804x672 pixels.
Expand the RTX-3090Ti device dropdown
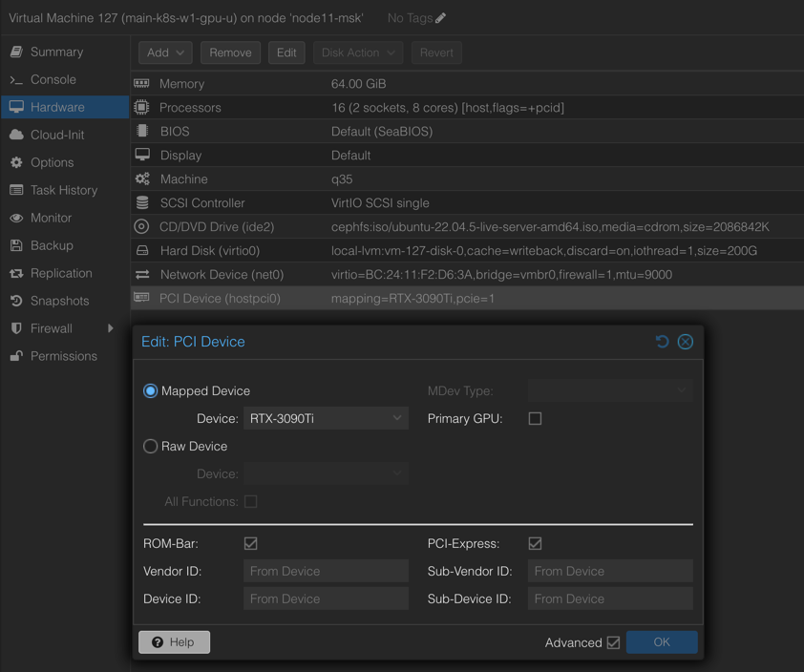pos(396,418)
